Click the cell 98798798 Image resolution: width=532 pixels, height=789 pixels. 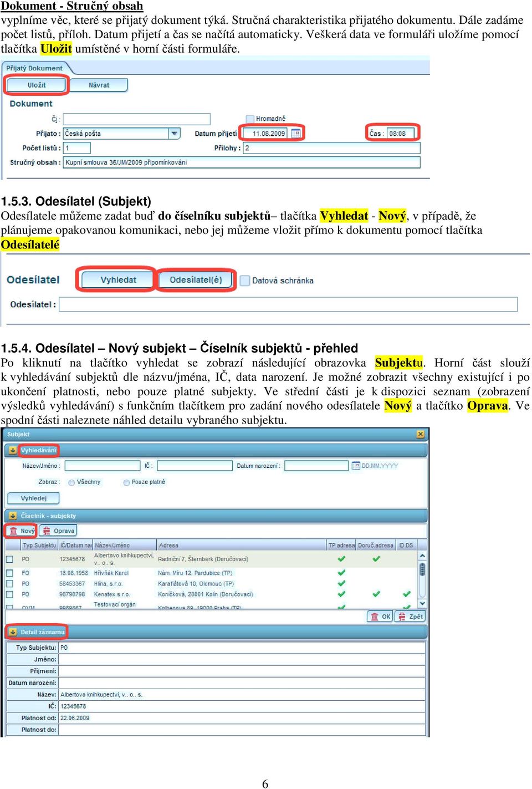(x=72, y=594)
